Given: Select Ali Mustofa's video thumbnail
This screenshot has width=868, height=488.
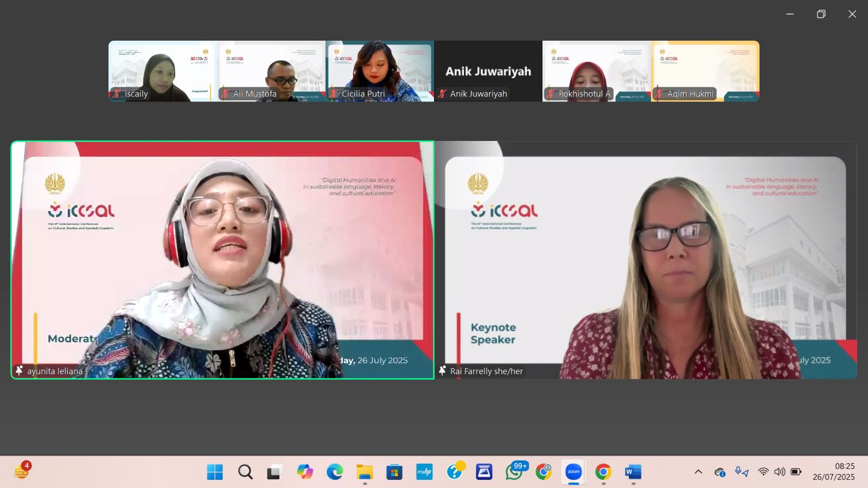Looking at the screenshot, I should tap(271, 71).
